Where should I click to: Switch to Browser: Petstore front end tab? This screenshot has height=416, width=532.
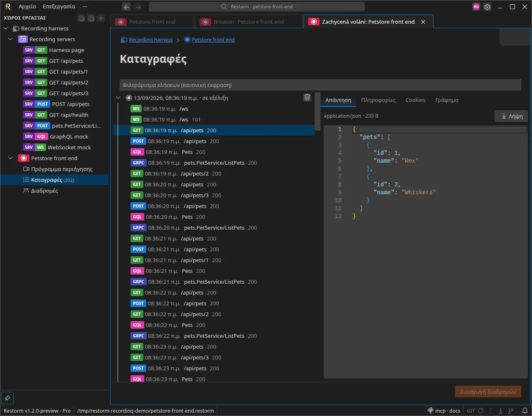249,22
